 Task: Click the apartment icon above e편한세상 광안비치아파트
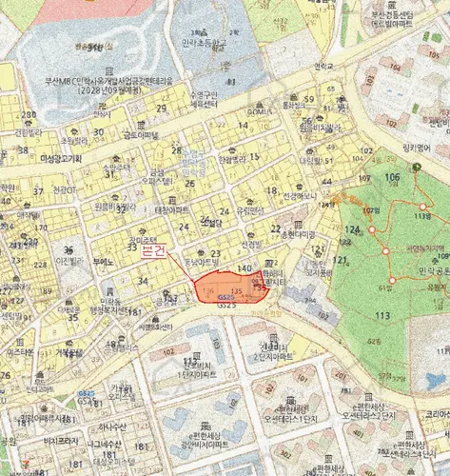pyautogui.click(x=205, y=426)
